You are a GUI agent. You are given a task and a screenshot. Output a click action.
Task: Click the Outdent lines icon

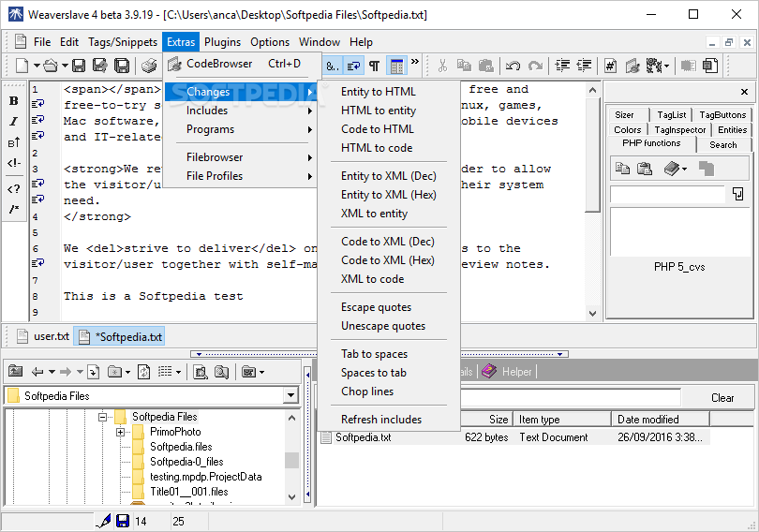[585, 66]
